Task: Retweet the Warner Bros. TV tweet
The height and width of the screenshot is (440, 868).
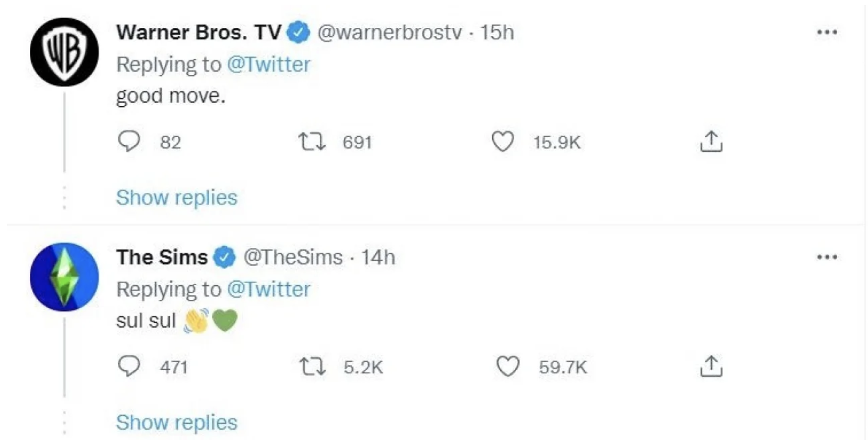Action: [x=312, y=142]
